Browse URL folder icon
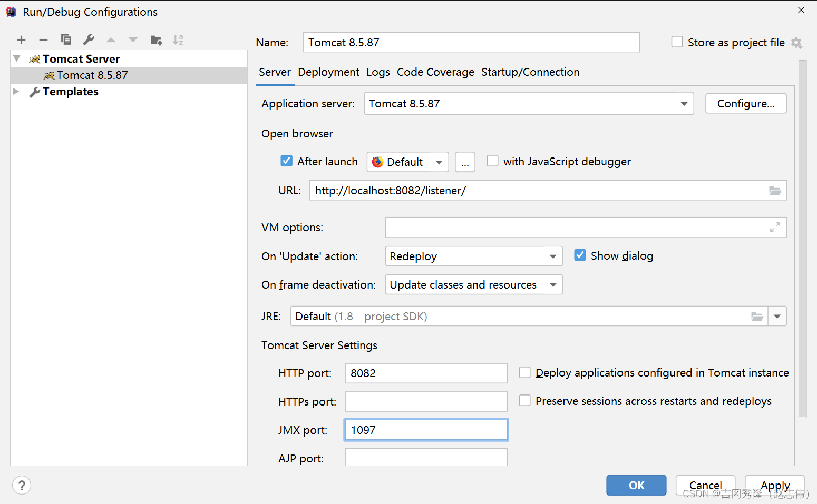The image size is (817, 504). click(775, 191)
